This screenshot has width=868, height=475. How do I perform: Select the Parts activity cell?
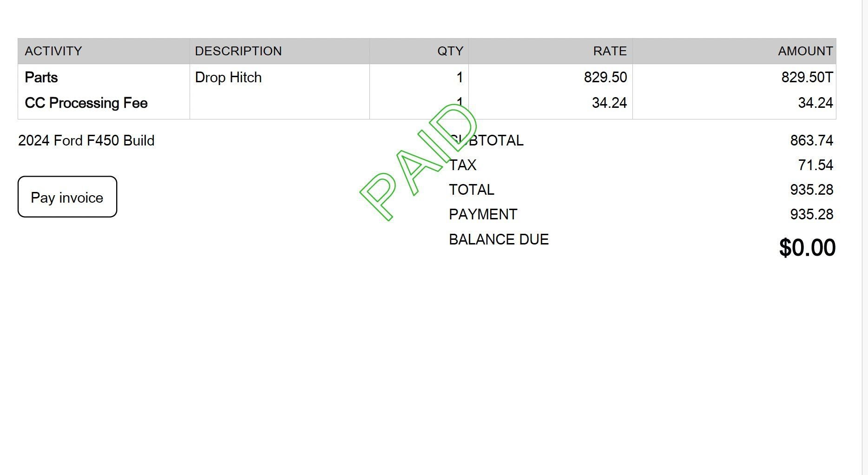tap(41, 77)
